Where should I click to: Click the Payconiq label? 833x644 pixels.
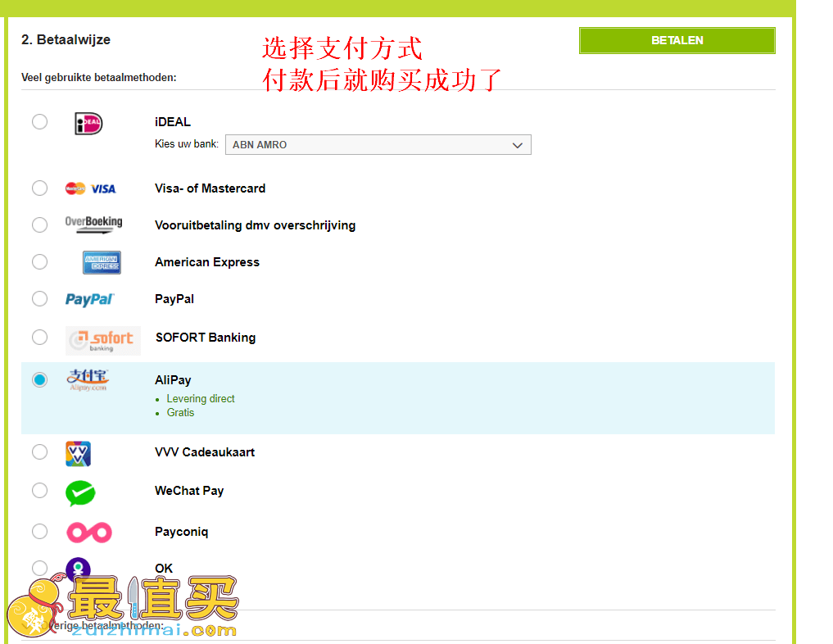pyautogui.click(x=181, y=532)
